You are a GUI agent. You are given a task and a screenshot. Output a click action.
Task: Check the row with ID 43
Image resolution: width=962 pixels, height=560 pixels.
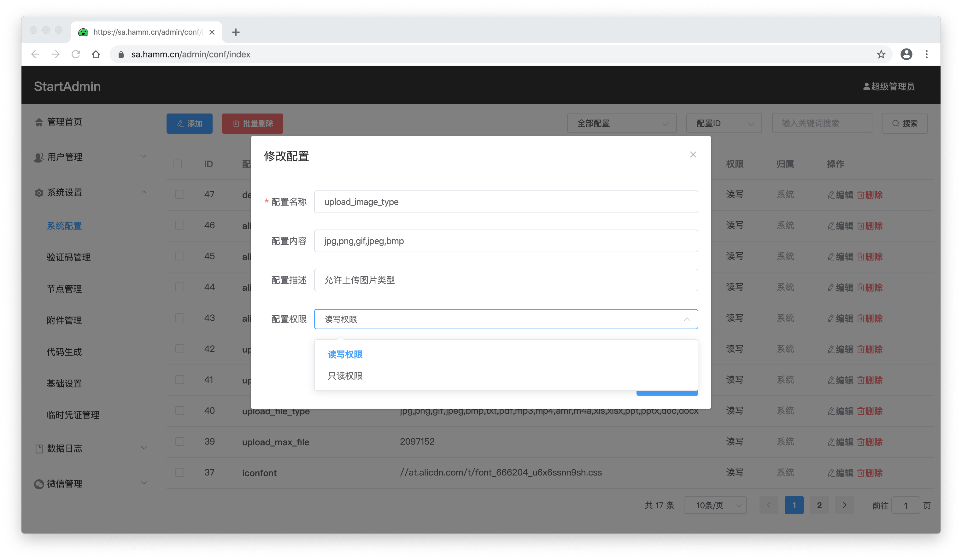pyautogui.click(x=180, y=318)
